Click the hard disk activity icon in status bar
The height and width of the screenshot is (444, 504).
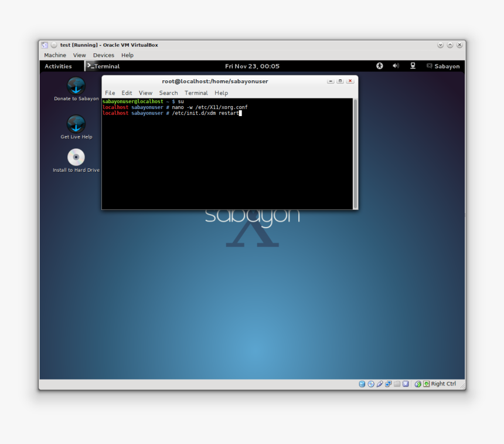click(x=362, y=384)
